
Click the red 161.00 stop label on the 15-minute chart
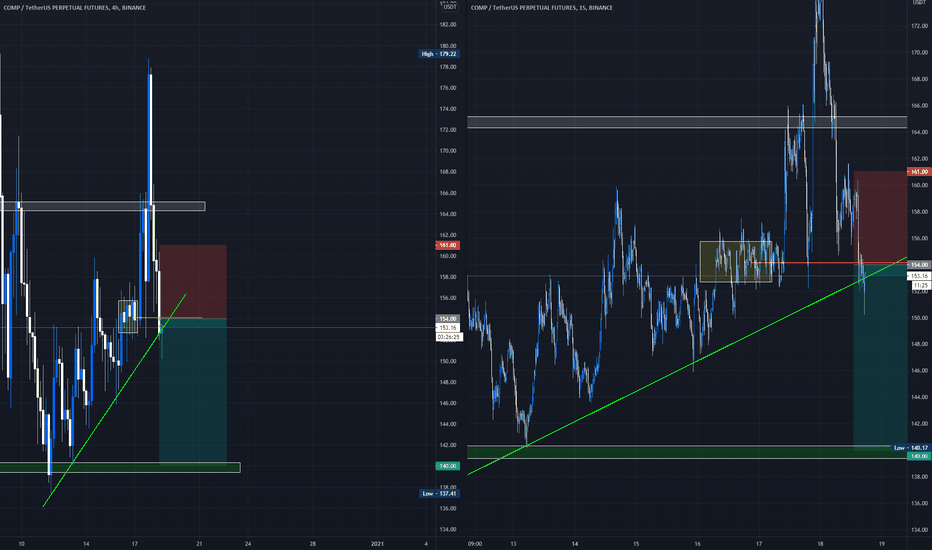point(919,172)
